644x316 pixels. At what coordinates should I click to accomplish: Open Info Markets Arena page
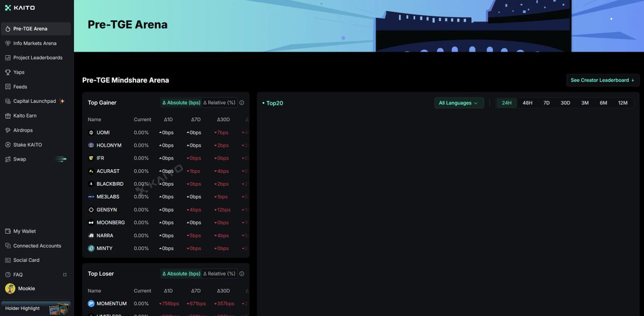tap(35, 44)
